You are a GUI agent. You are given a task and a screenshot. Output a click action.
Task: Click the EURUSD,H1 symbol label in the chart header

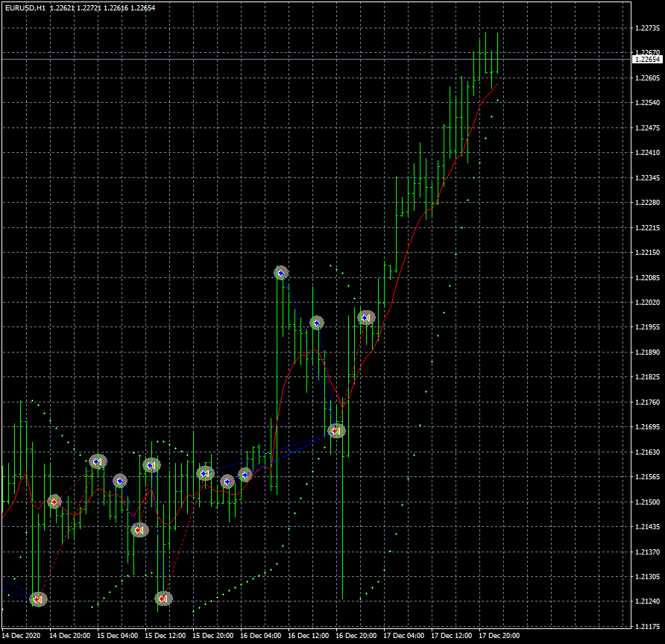click(25, 8)
